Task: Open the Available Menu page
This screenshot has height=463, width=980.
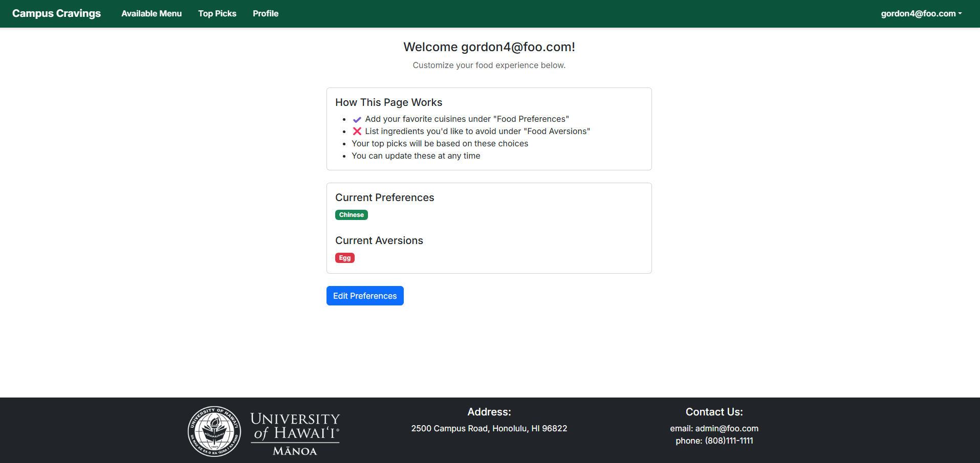Action: (151, 13)
